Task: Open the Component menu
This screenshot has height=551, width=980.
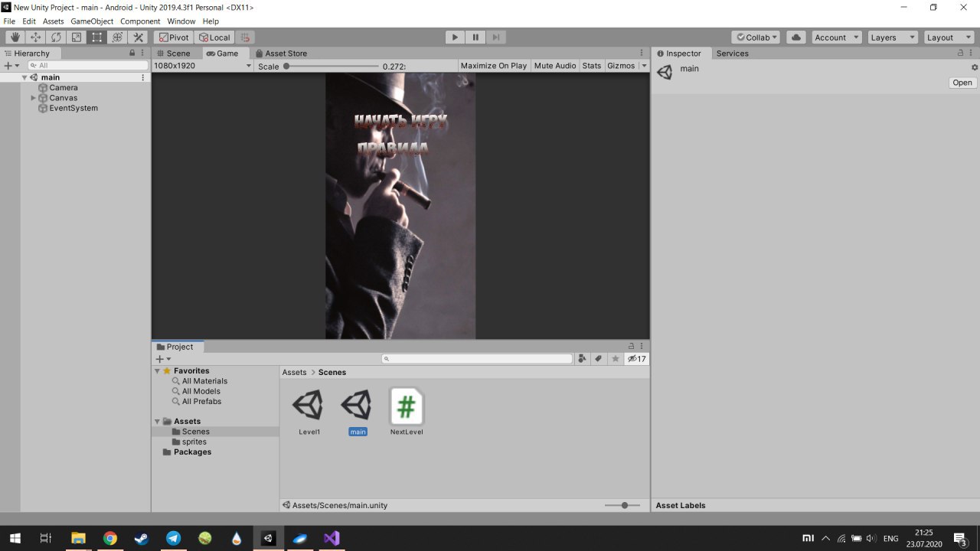Action: (140, 21)
